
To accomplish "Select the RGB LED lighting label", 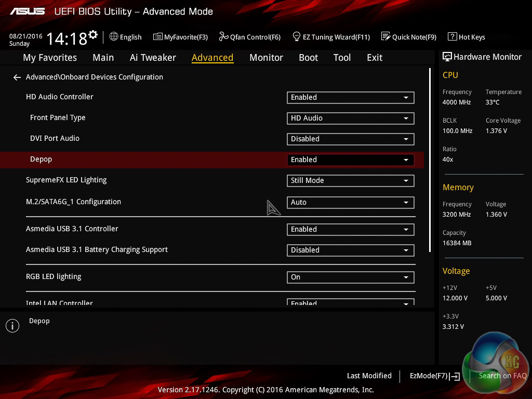I will click(x=54, y=276).
